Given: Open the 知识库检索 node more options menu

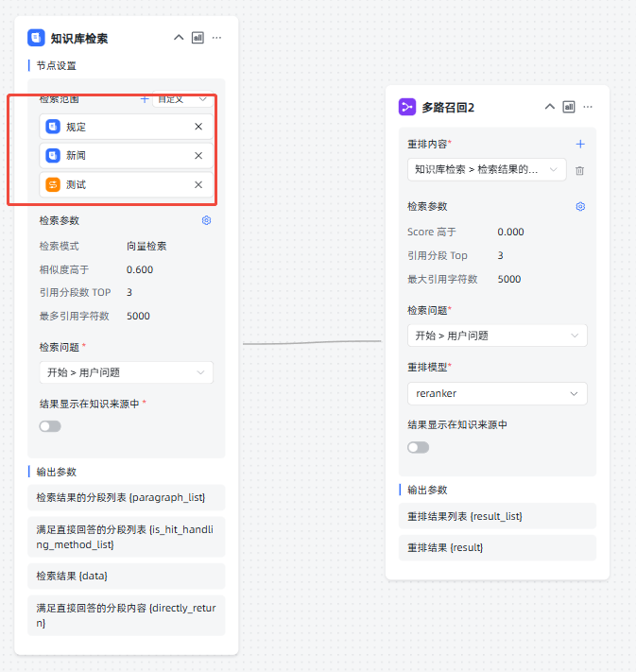Looking at the screenshot, I should (217, 38).
